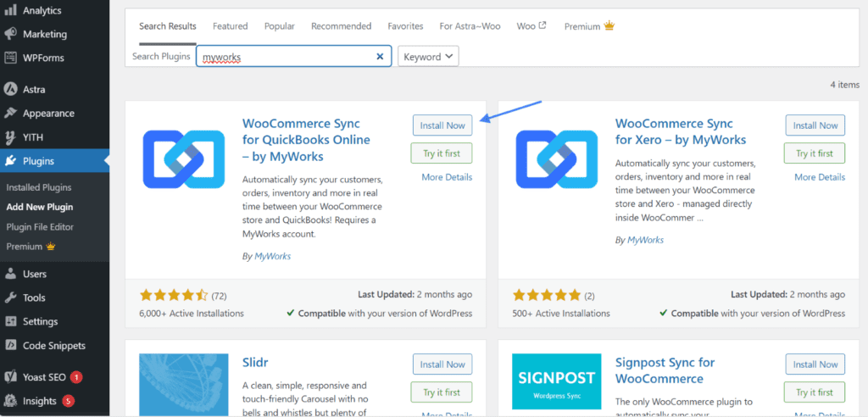Click QuickBooks Online plugin logo thumbnail
The image size is (868, 417).
[183, 159]
